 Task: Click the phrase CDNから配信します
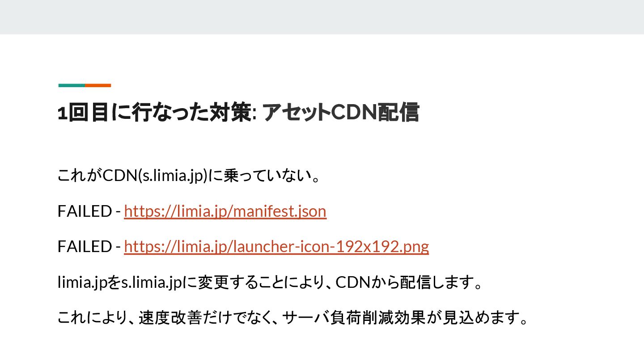click(x=408, y=282)
